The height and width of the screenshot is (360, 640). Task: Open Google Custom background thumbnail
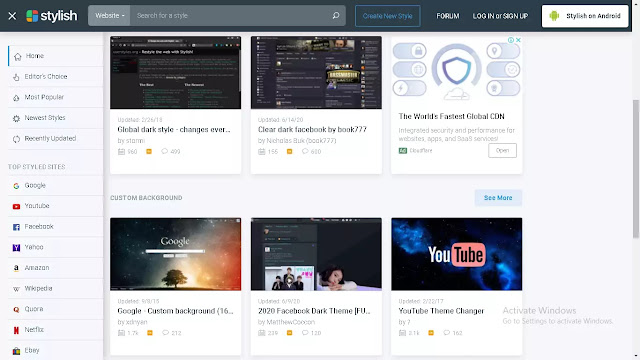pos(176,254)
